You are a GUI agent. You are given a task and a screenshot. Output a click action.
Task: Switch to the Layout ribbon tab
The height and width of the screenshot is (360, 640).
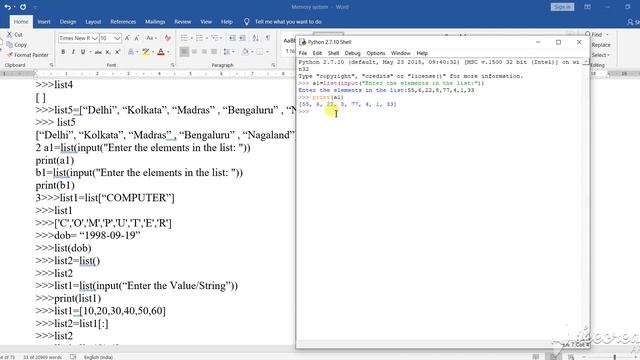[93, 22]
